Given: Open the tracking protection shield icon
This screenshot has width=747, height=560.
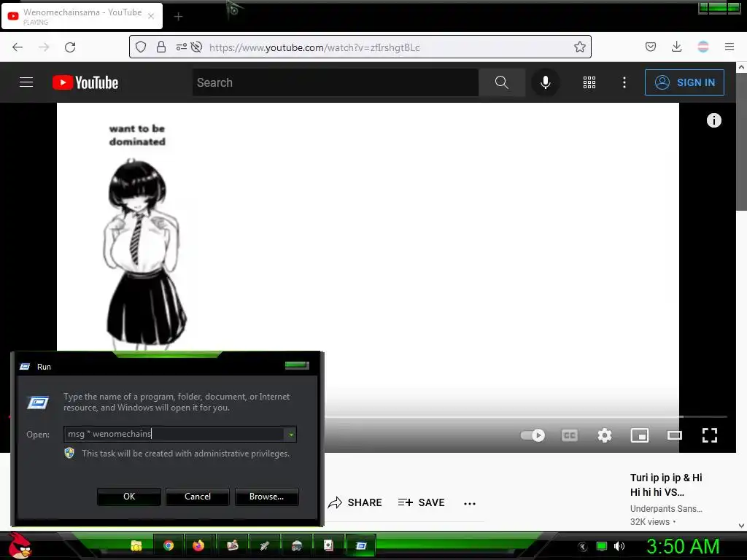Looking at the screenshot, I should (141, 47).
